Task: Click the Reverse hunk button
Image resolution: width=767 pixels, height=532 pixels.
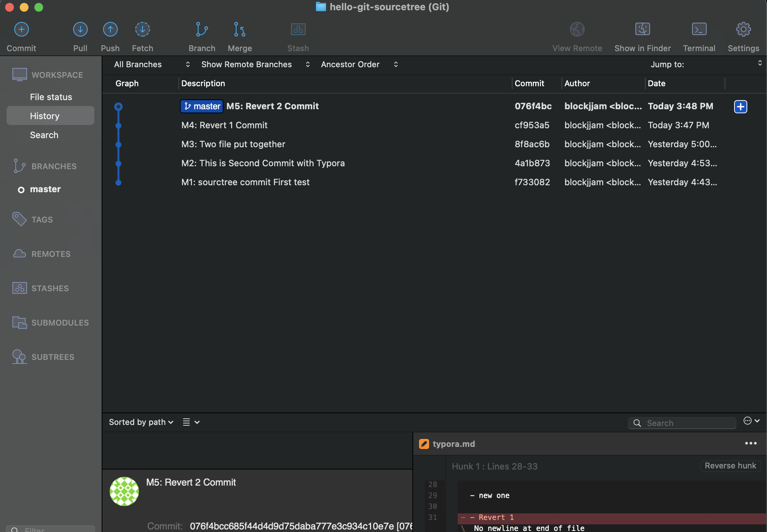Action: tap(730, 465)
